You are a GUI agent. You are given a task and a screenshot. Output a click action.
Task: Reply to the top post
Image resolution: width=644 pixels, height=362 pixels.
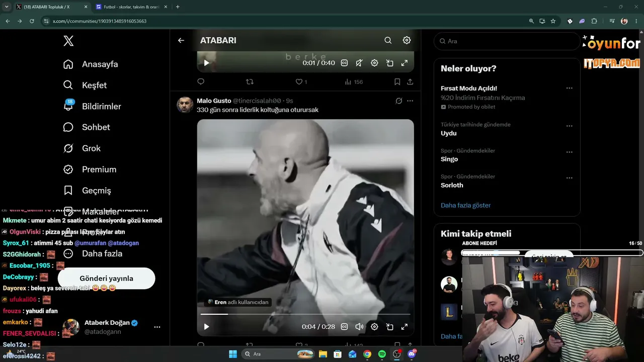coord(201,81)
